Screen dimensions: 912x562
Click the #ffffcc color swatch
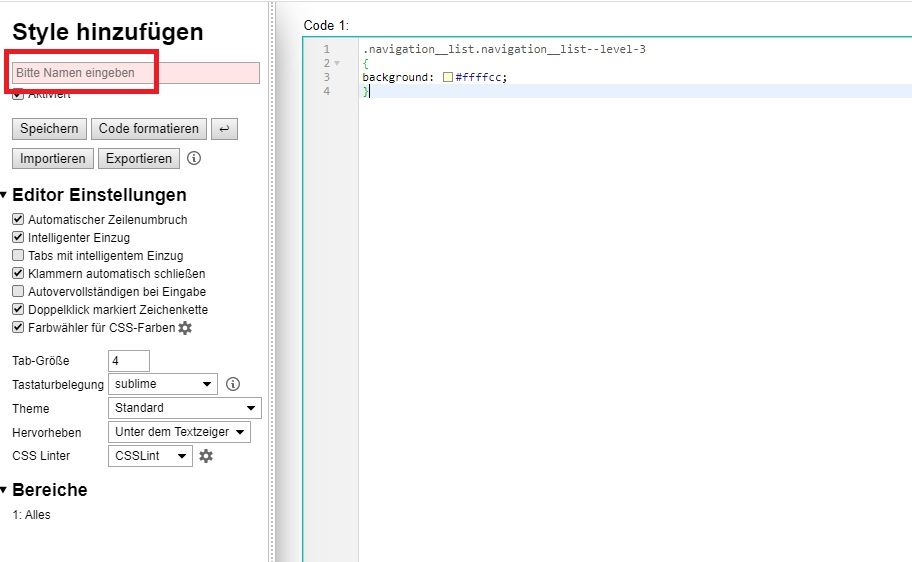click(448, 77)
